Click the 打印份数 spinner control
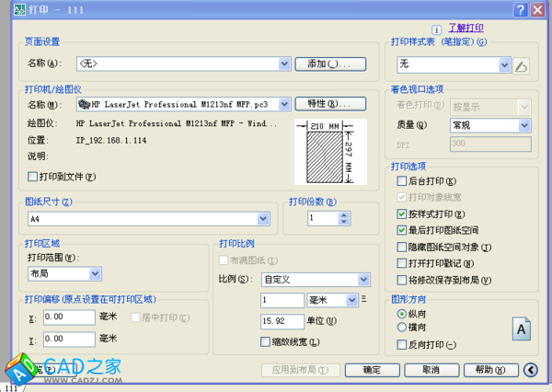Screen dimensions: 552x392 343,219
